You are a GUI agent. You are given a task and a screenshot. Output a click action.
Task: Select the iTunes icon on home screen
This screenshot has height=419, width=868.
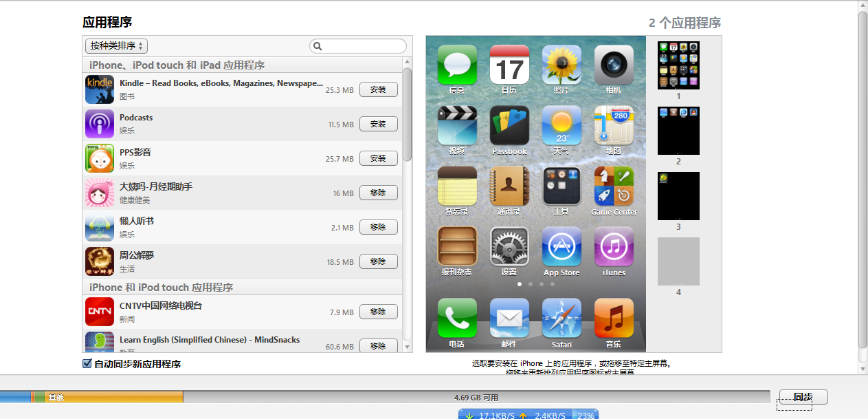pyautogui.click(x=614, y=246)
